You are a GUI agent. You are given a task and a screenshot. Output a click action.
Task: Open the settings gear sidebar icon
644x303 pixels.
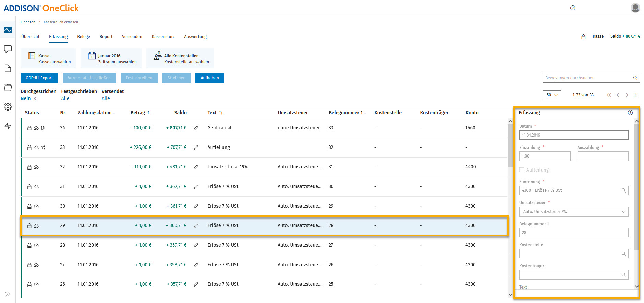point(8,107)
